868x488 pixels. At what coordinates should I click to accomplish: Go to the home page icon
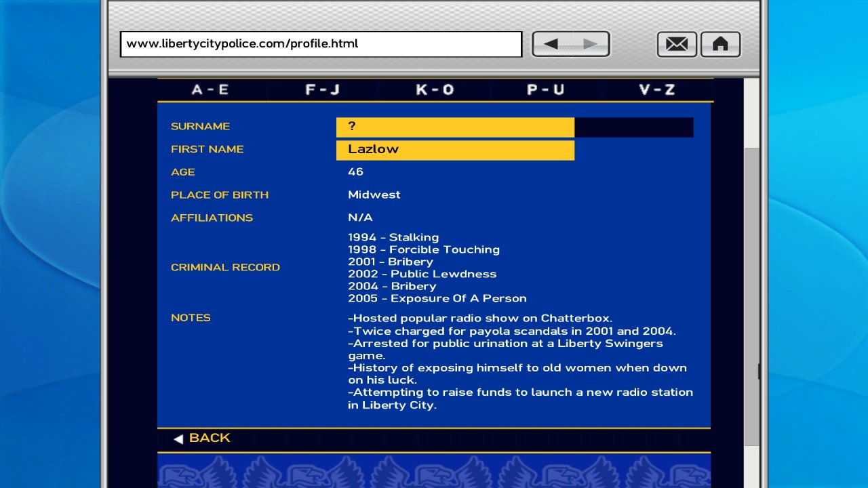tap(720, 44)
